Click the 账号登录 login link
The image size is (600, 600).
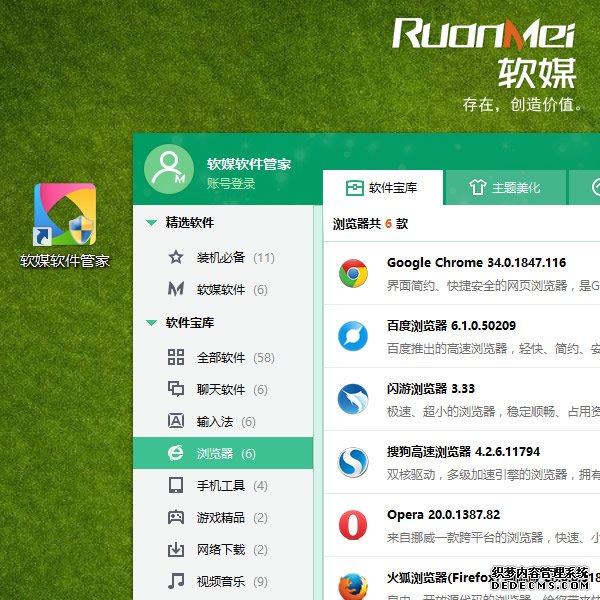pyautogui.click(x=231, y=184)
